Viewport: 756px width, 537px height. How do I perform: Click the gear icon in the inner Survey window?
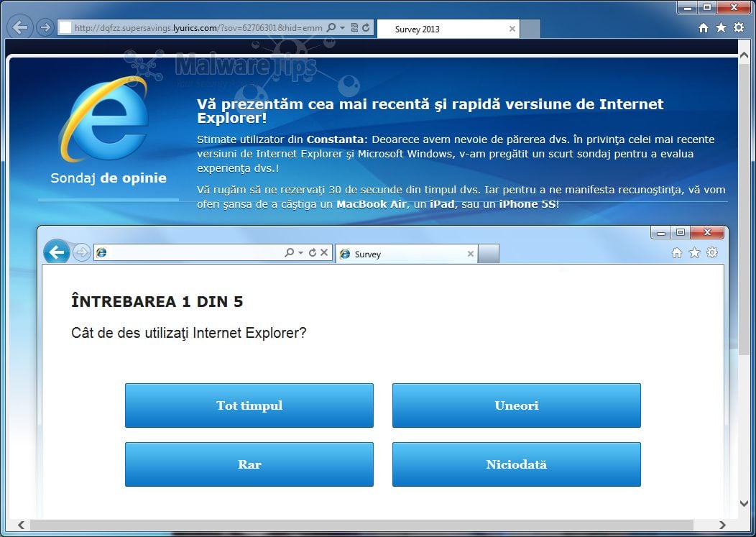click(x=712, y=252)
